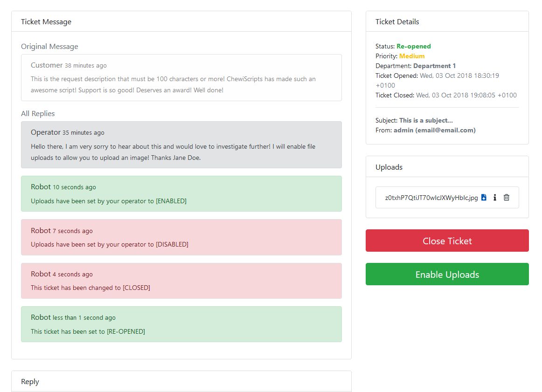Click the Operator reply from Jane Doe

pos(181,144)
